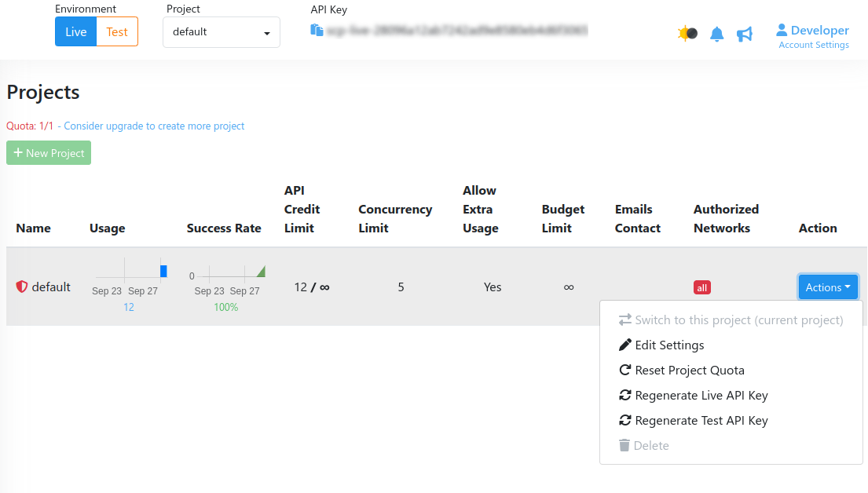868x493 pixels.
Task: Select Regenerate Live API Key from the menu
Action: click(701, 395)
